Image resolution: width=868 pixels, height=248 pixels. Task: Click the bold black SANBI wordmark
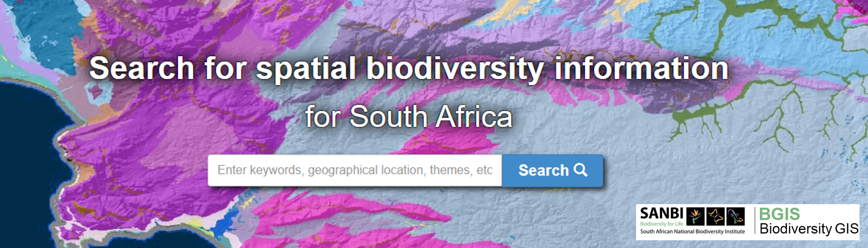[662, 213]
